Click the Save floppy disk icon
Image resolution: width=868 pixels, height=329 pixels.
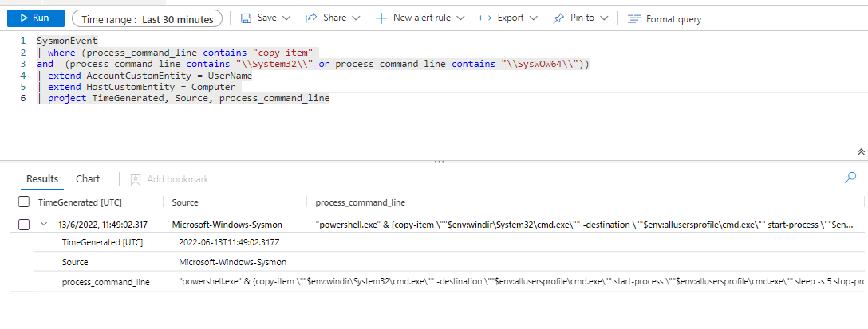pos(247,18)
